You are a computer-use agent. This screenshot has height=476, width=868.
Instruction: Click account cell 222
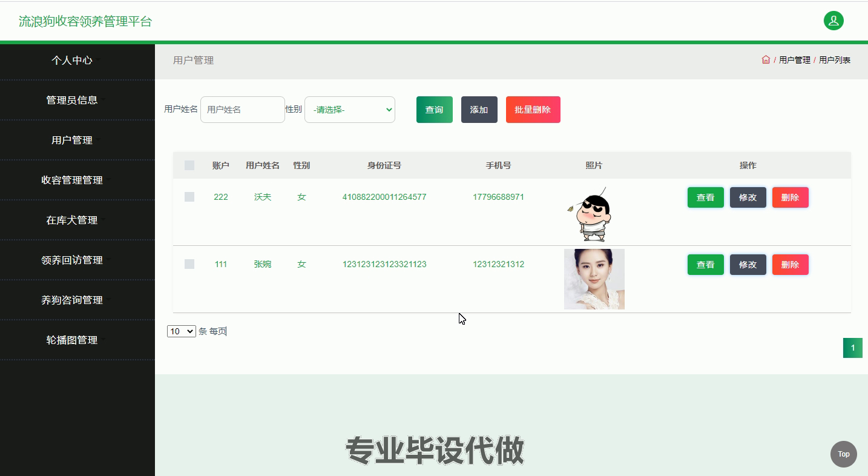point(221,197)
